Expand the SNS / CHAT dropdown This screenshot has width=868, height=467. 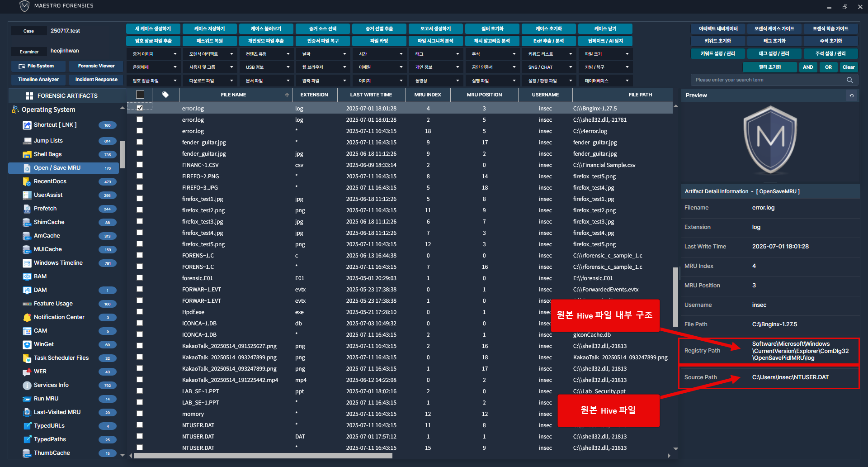549,67
